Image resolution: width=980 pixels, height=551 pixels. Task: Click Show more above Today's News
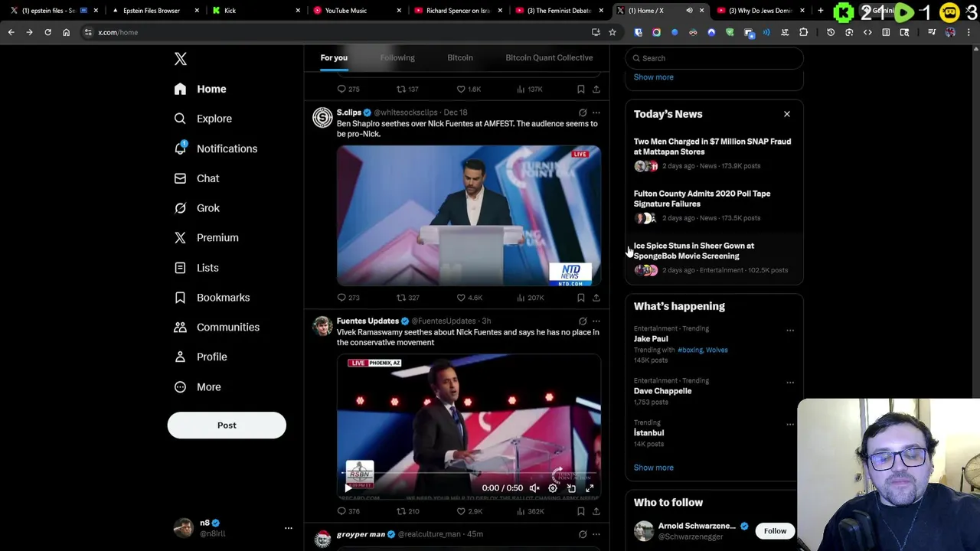click(x=654, y=77)
